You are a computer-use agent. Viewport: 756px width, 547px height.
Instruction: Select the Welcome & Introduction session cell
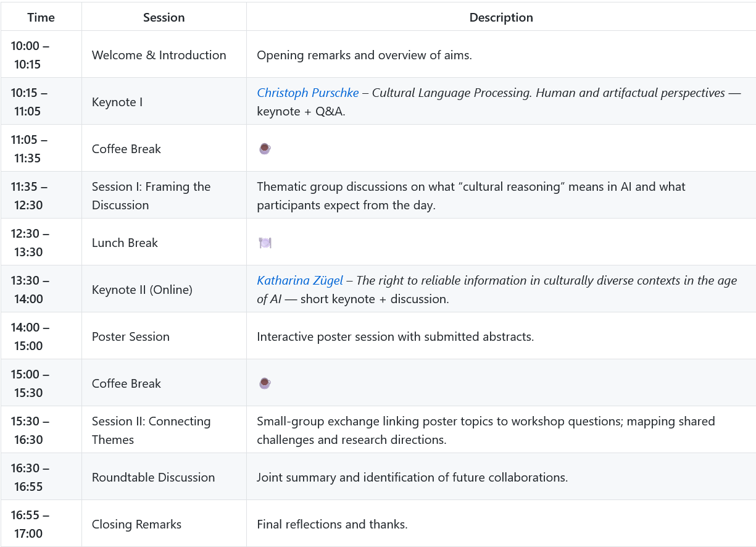[159, 55]
